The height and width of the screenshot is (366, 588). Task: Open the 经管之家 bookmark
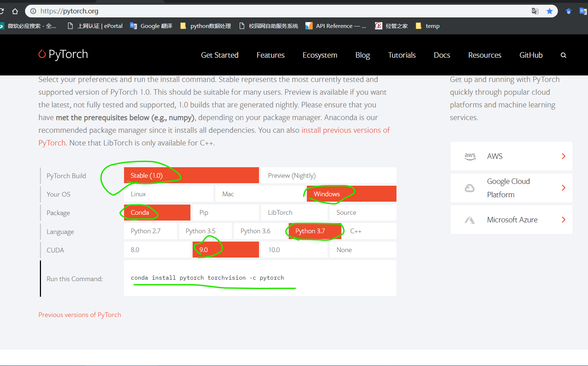tap(391, 26)
